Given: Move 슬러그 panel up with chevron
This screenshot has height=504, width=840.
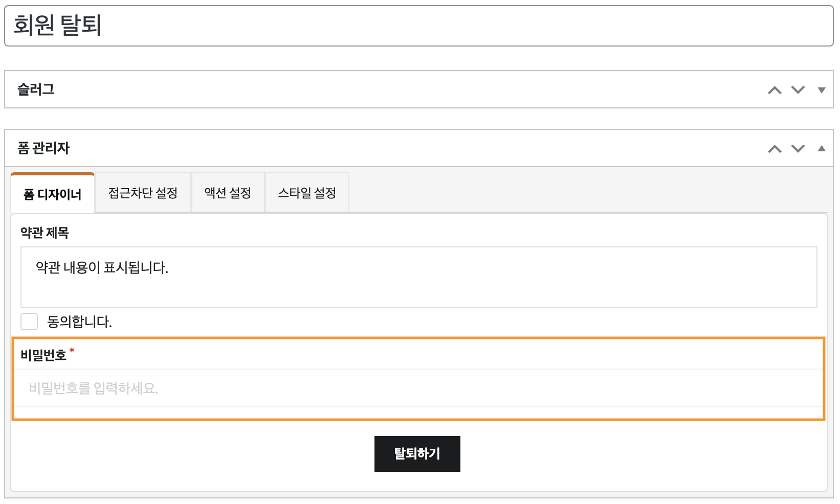Looking at the screenshot, I should (x=775, y=90).
